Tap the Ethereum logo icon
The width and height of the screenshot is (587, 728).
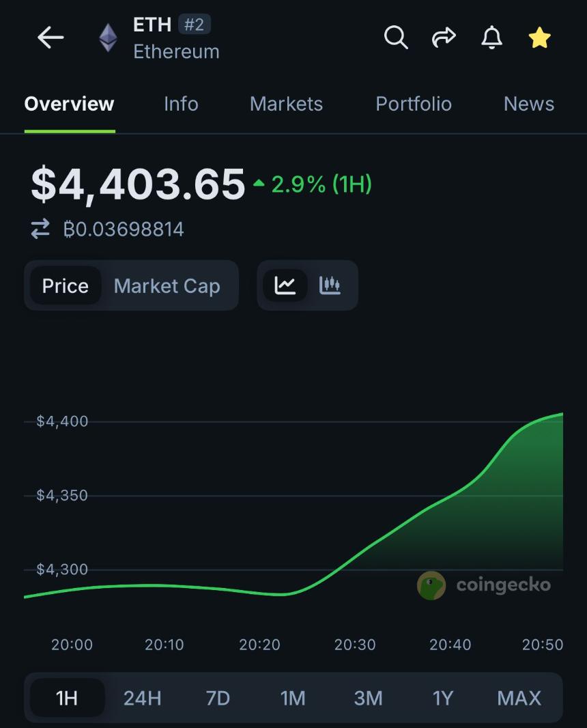point(108,38)
